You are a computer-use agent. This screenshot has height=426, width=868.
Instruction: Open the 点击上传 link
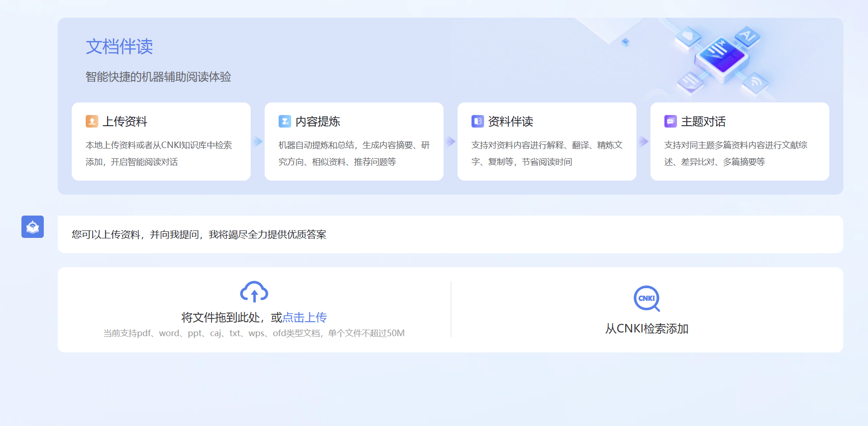[305, 317]
